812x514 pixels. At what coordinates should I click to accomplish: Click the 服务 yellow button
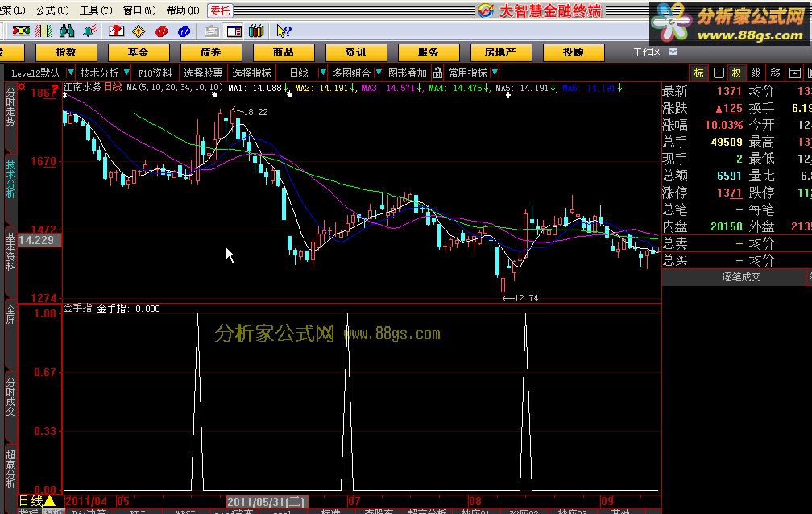click(x=429, y=52)
